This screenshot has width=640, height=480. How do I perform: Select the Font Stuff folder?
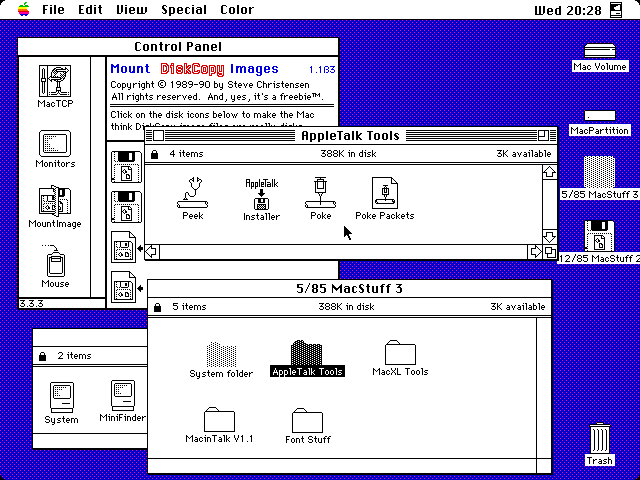(x=308, y=420)
